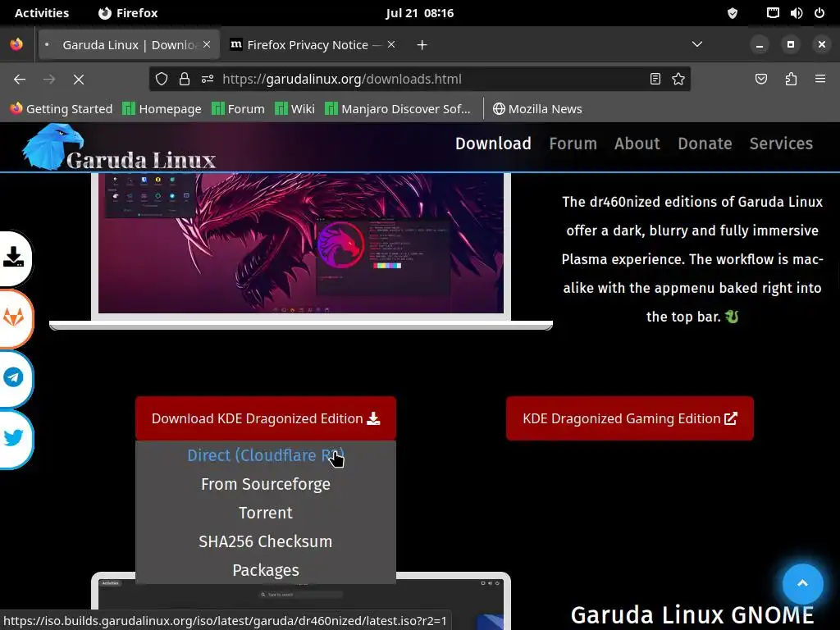The width and height of the screenshot is (840, 630).
Task: Click the window-frame indicator icon in top bar
Action: click(773, 13)
